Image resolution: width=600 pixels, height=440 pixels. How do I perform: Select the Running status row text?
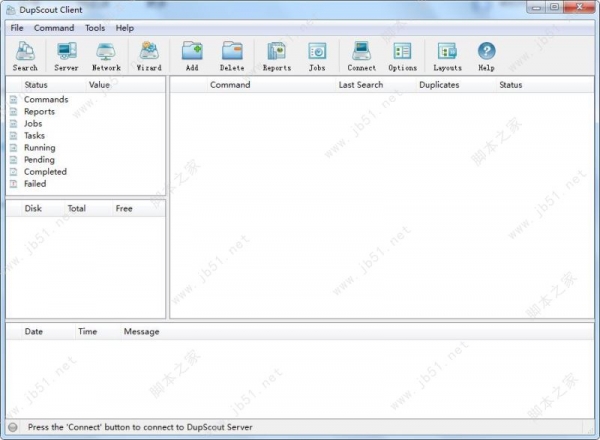[x=40, y=148]
